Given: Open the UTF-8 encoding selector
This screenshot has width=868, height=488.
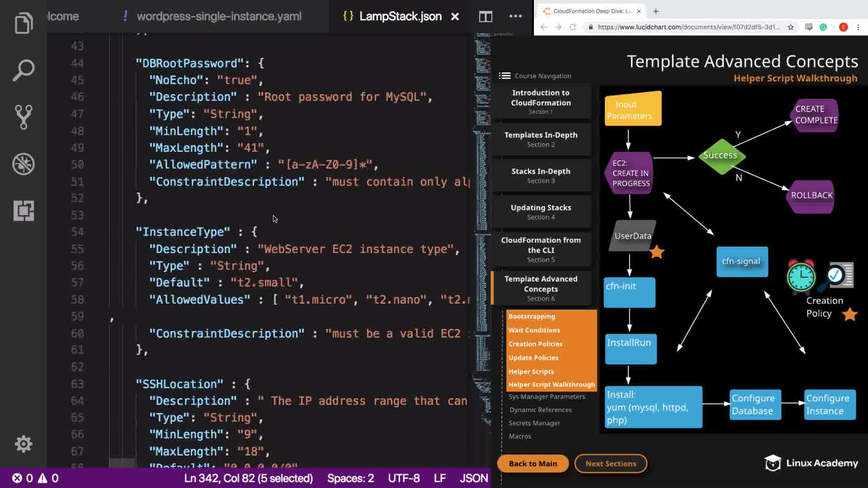Looking at the screenshot, I should (404, 478).
